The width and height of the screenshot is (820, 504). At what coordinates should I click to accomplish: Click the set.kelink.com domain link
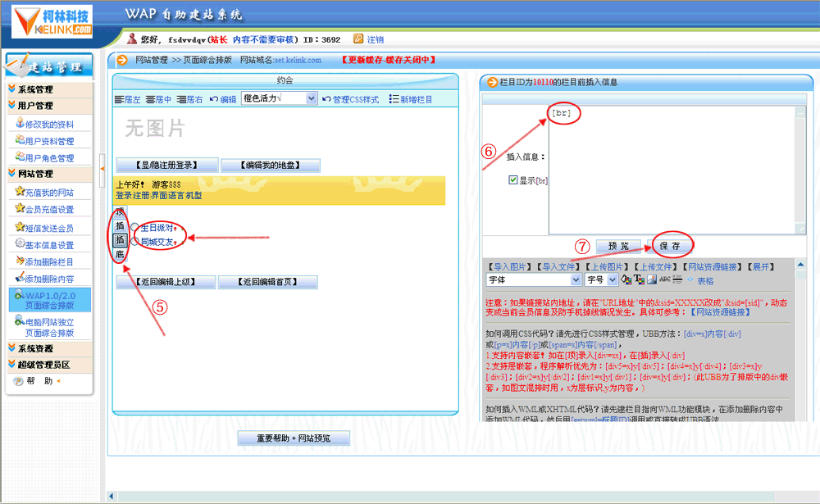click(x=298, y=60)
